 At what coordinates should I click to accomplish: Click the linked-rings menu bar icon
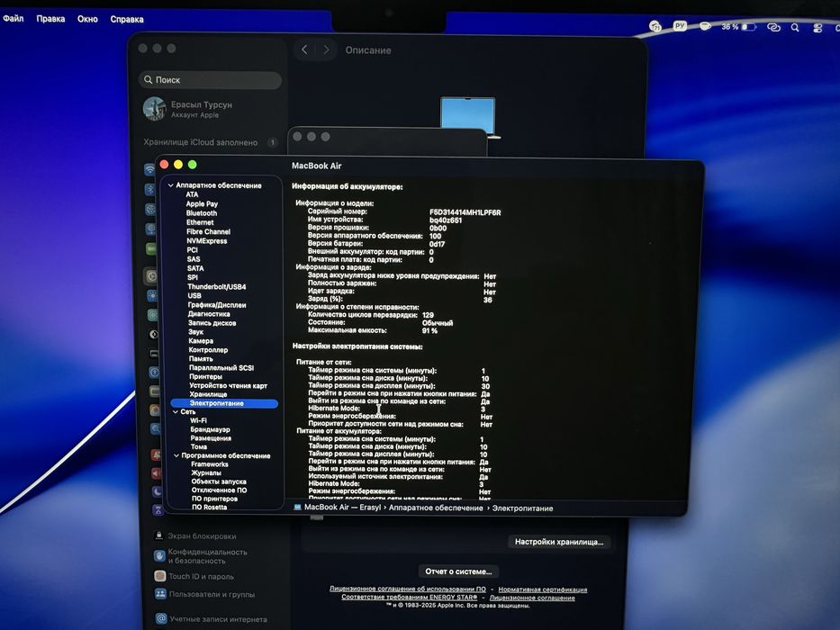(x=773, y=27)
